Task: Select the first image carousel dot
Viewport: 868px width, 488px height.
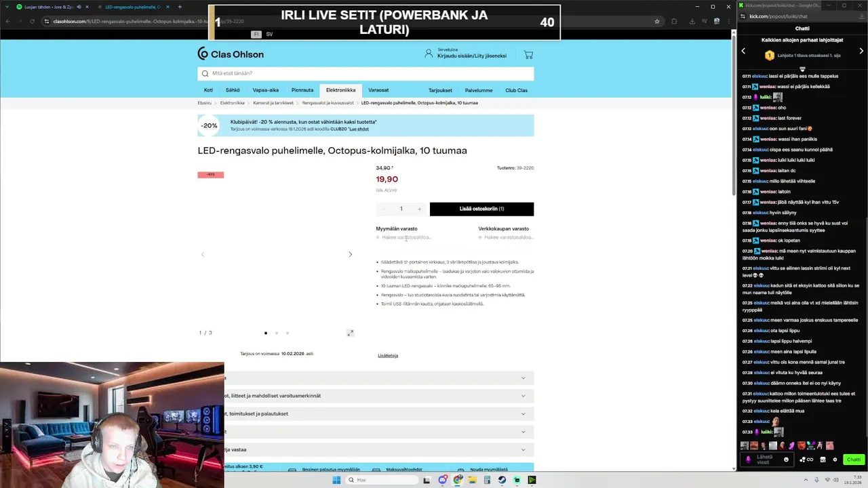Action: tap(266, 333)
